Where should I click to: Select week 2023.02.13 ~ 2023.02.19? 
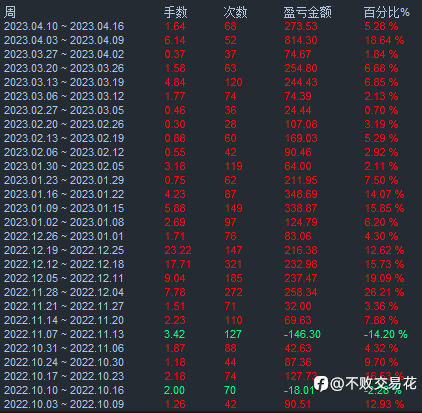64,138
